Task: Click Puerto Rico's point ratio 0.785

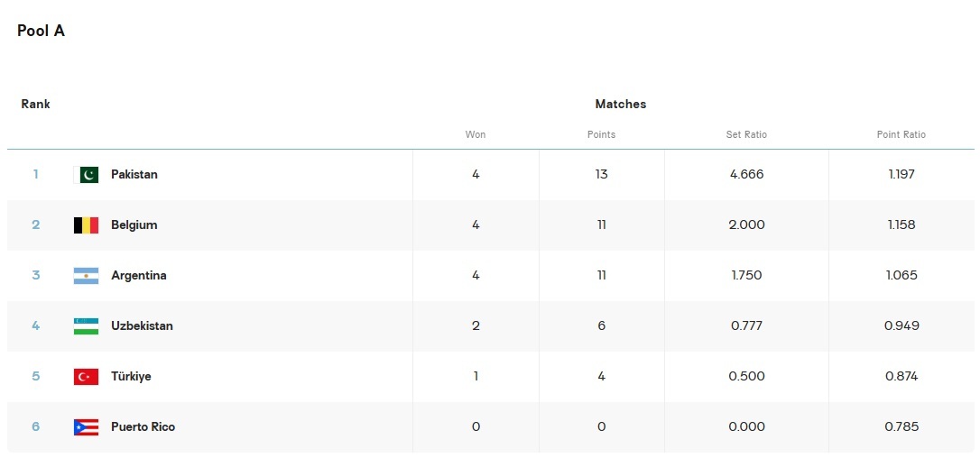Action: (x=901, y=427)
